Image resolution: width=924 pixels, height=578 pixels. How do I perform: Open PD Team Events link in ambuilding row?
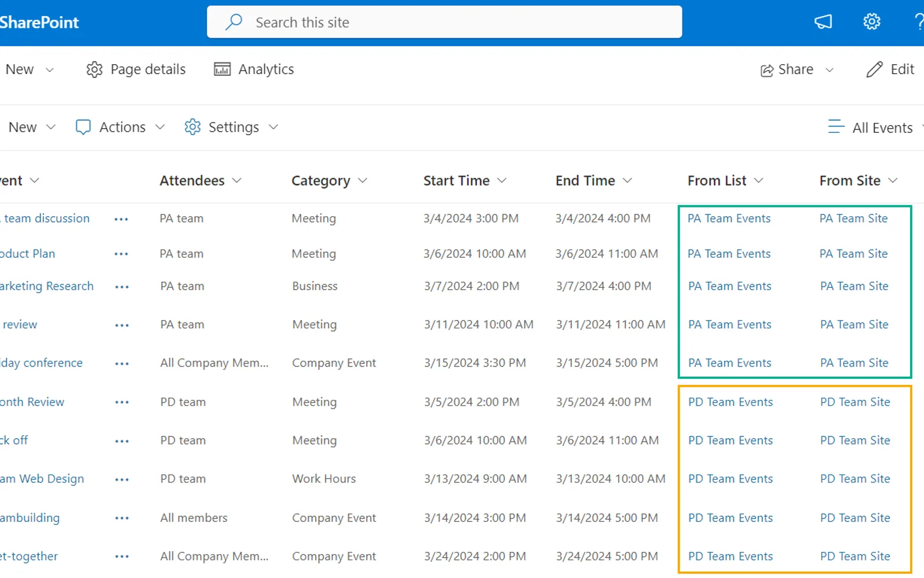coord(730,518)
